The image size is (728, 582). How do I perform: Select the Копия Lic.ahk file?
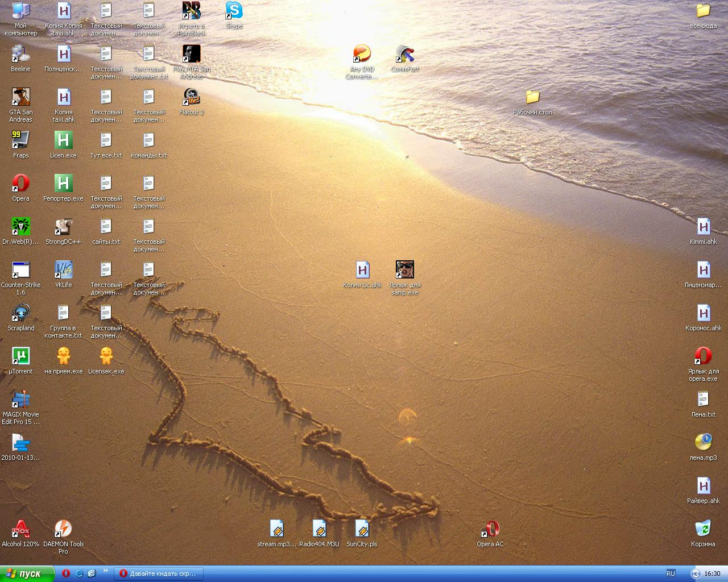[362, 275]
